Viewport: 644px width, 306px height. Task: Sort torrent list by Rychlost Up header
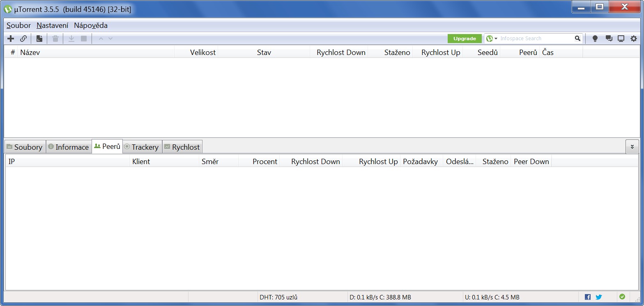438,53
